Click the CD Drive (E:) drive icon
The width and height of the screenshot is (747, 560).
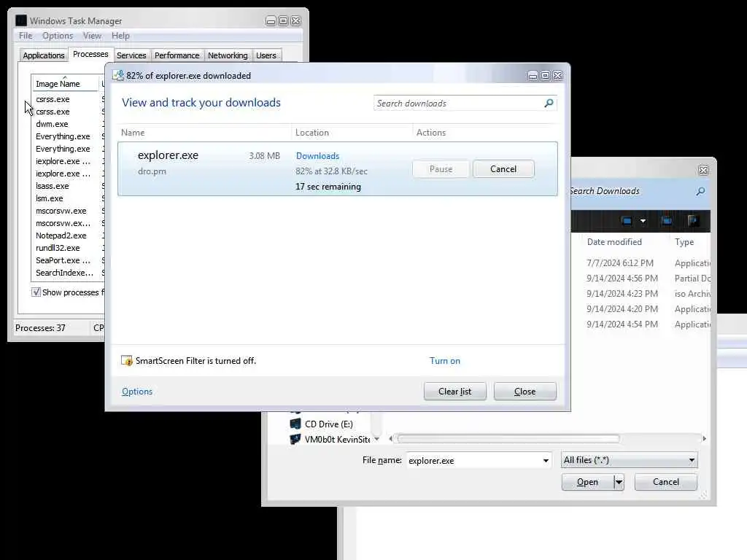[x=295, y=424]
